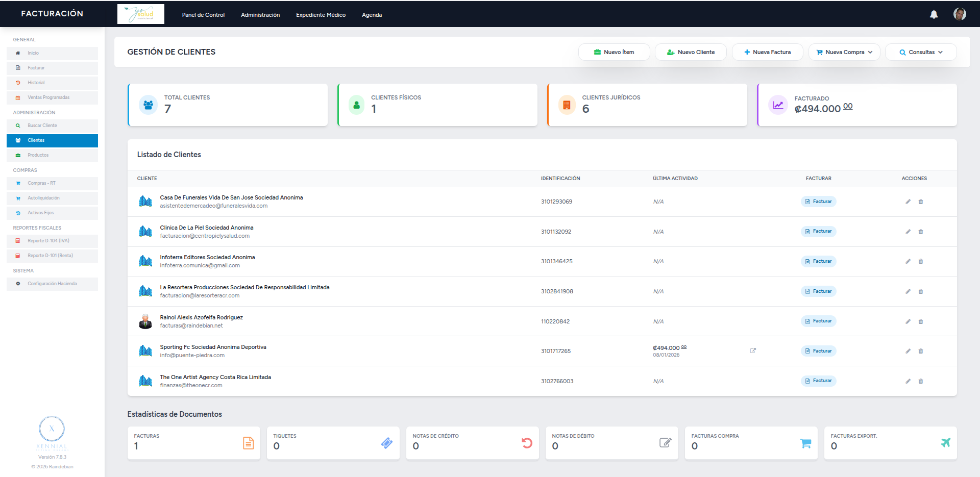Select the Activos Fijos sidebar icon
980x477 pixels.
(x=18, y=213)
